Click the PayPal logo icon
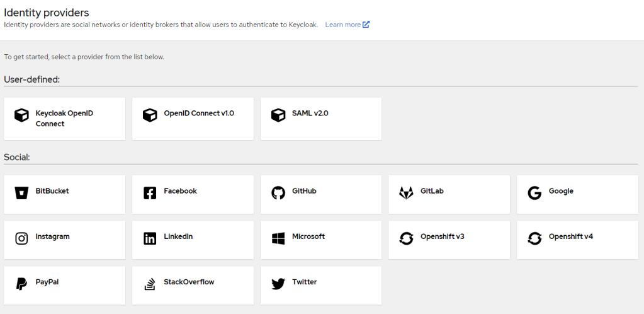The width and height of the screenshot is (644, 314). [x=21, y=284]
